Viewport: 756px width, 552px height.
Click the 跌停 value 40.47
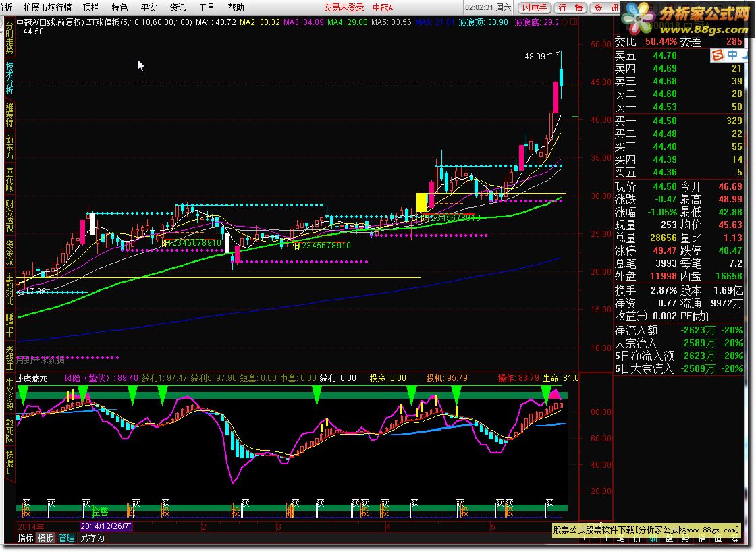(x=730, y=250)
